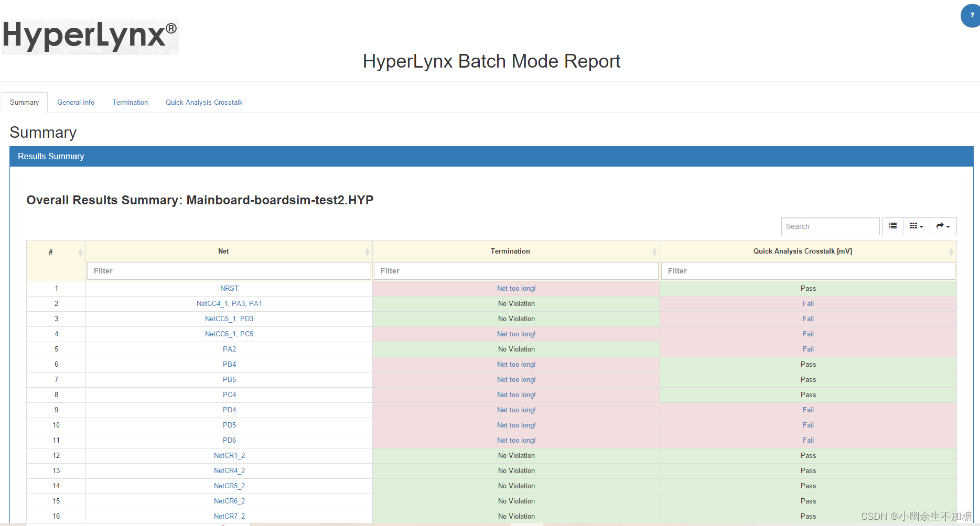Click the HyperLynx logo
980x526 pixels.
tap(90, 37)
